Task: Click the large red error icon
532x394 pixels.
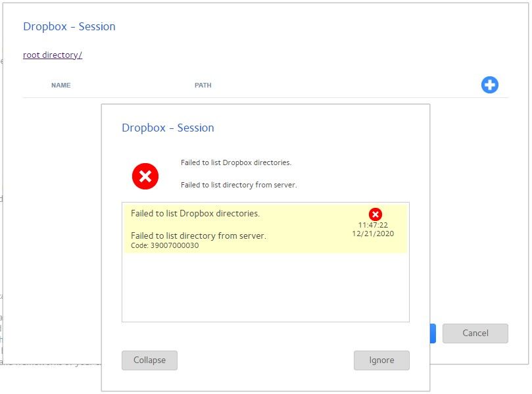Action: [x=145, y=176]
